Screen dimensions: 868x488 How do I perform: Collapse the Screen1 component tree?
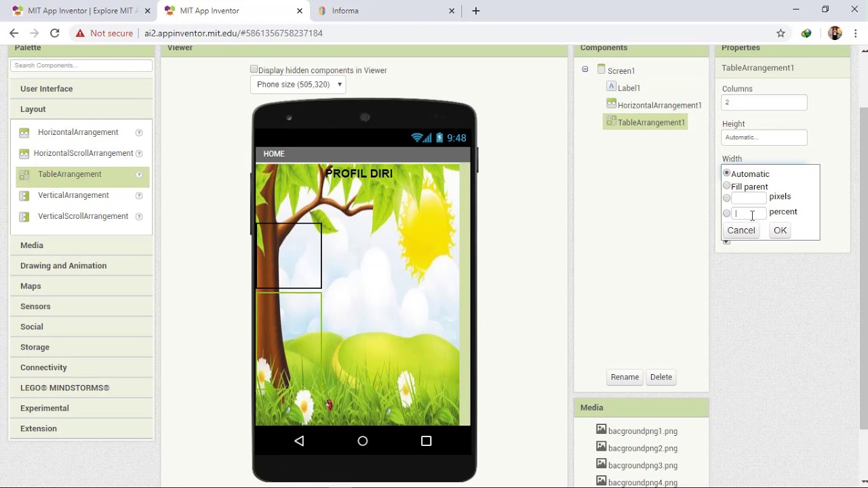[585, 70]
